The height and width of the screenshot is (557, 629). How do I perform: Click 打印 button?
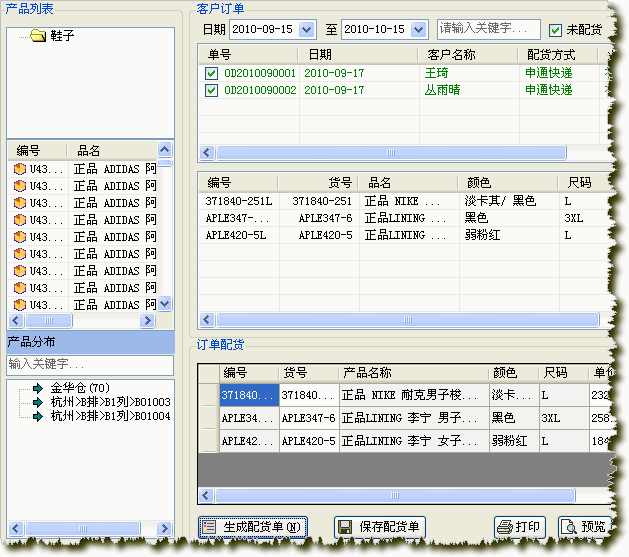(520, 527)
